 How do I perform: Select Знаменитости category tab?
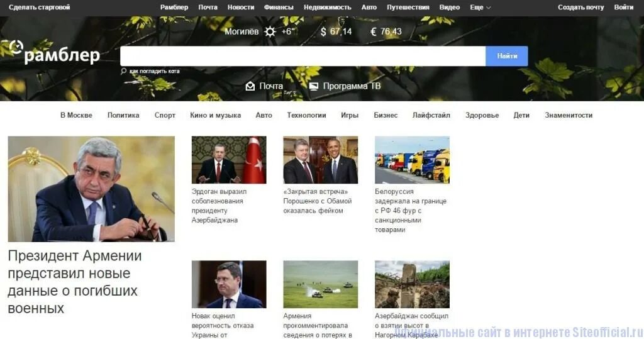pyautogui.click(x=569, y=116)
